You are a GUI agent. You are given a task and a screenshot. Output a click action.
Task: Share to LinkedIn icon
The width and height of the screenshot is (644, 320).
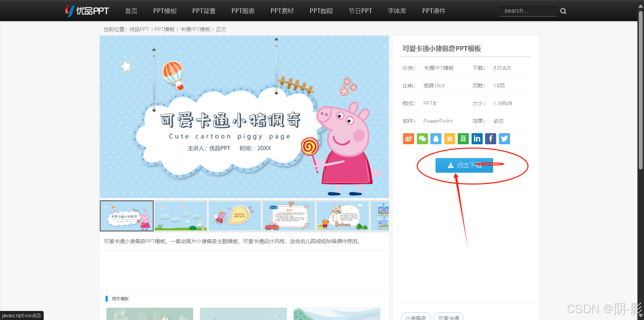click(x=477, y=139)
